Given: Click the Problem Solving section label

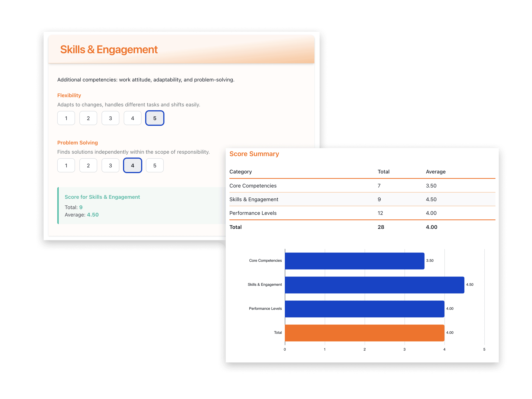Looking at the screenshot, I should [77, 142].
